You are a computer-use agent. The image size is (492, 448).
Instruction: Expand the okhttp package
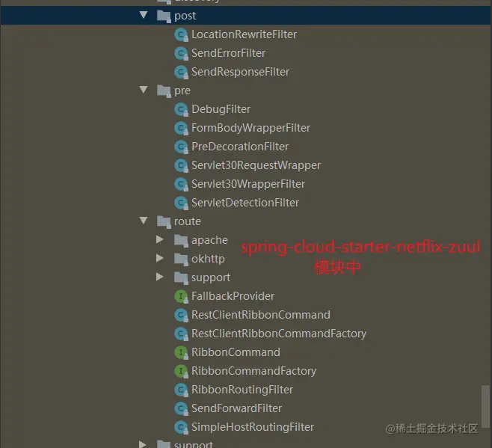tap(160, 258)
